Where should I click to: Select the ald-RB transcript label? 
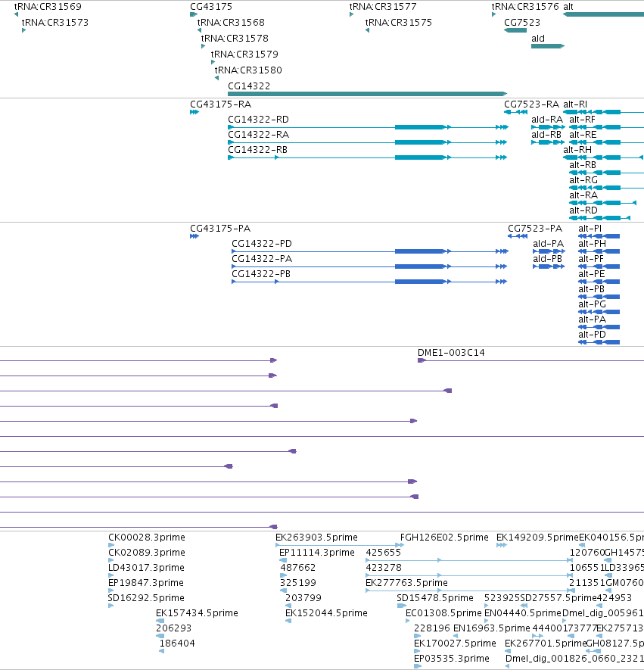tap(546, 135)
